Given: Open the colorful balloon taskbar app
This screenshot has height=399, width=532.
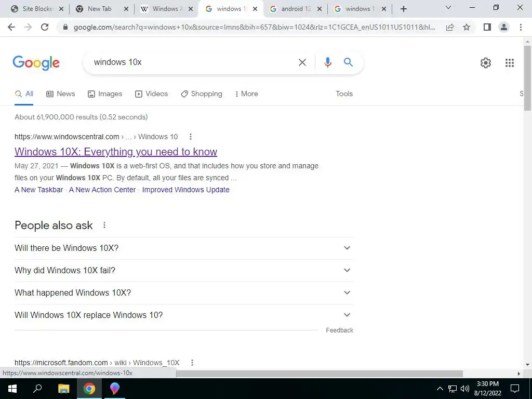Looking at the screenshot, I should coord(115,389).
